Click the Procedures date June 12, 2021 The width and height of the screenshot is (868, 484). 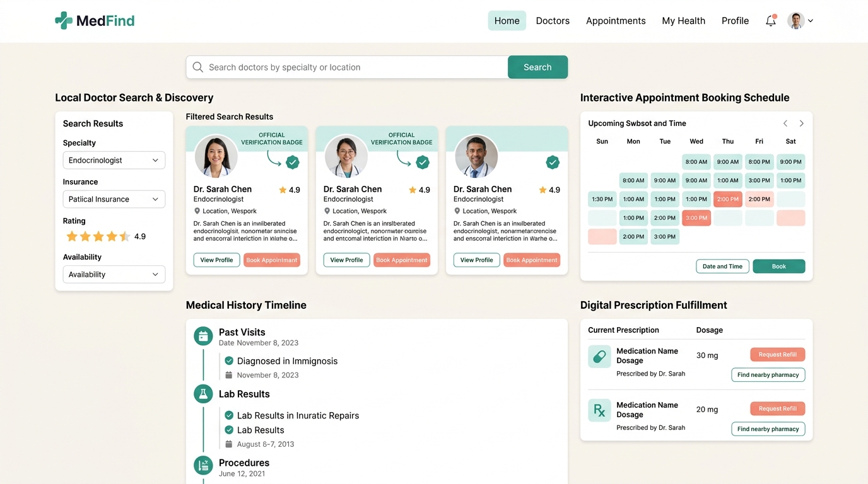click(242, 474)
